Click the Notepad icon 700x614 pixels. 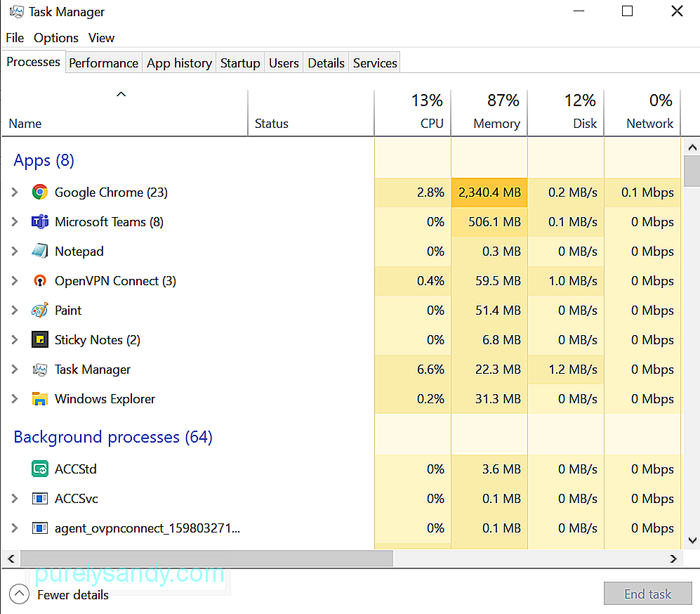coord(40,251)
